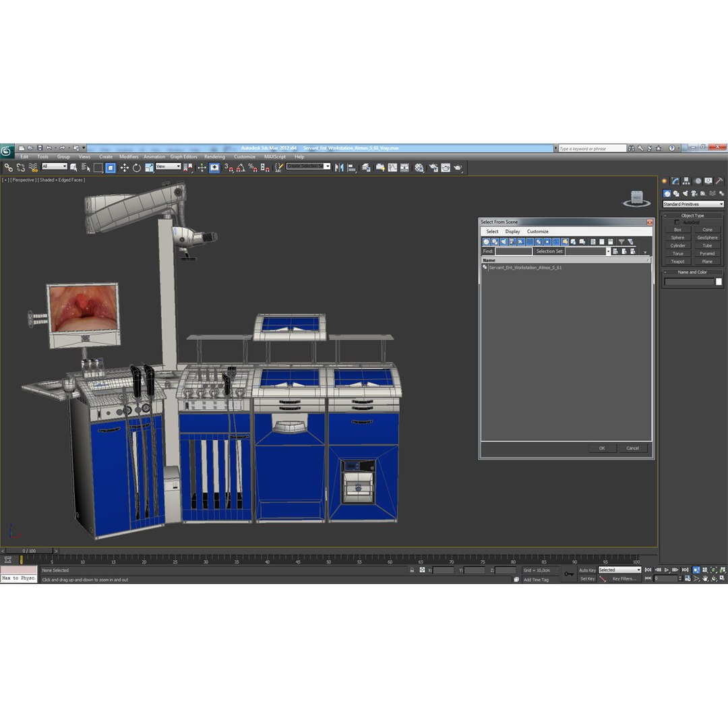Click the Render Production teapot icon
Image resolution: width=728 pixels, height=728 pixels.
458,168
